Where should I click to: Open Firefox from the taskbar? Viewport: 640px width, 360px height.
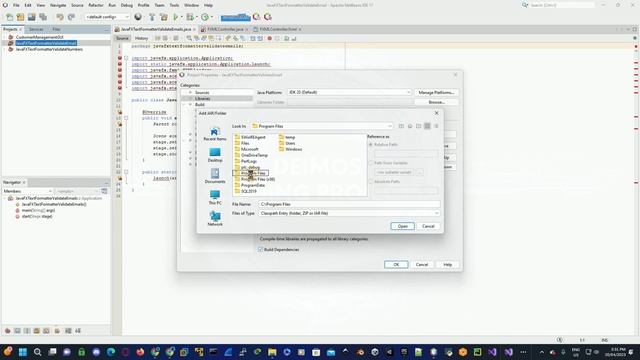pos(140,352)
